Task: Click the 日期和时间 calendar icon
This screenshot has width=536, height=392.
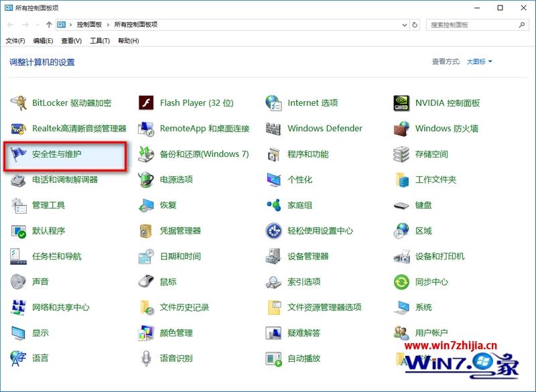Action: tap(146, 257)
